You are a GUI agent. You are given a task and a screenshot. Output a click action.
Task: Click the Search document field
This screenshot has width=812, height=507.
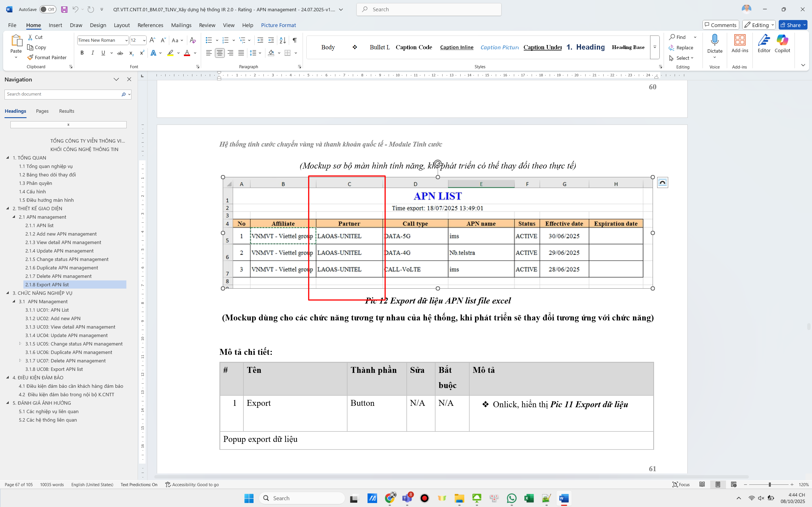tap(62, 94)
